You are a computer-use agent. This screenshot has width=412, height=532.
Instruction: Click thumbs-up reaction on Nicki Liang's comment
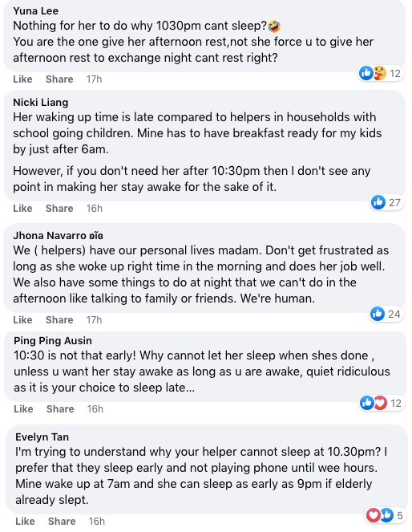pyautogui.click(x=378, y=202)
